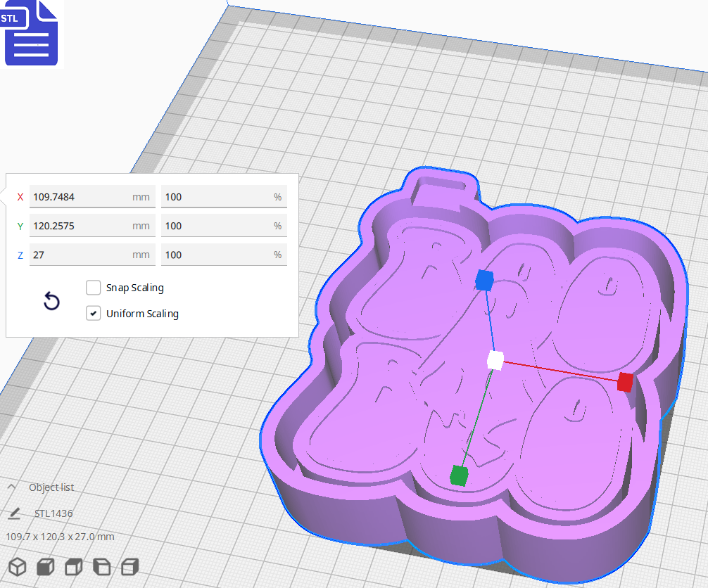Disable Uniform Scaling
This screenshot has height=588, width=708.
[93, 312]
